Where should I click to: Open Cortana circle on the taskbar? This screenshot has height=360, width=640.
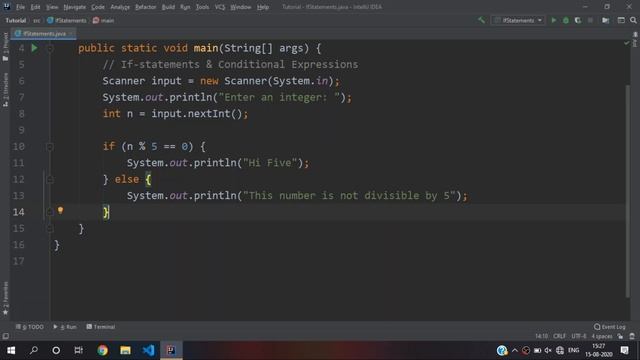56,350
